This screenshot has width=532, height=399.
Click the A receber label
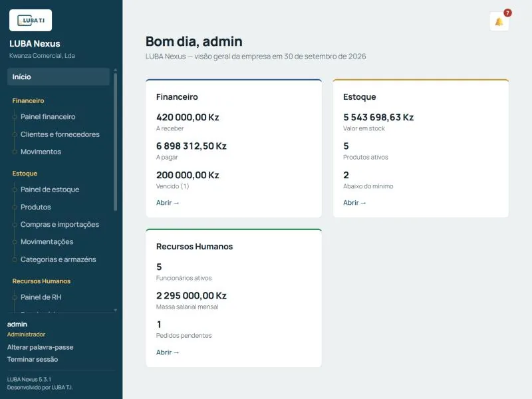point(170,128)
